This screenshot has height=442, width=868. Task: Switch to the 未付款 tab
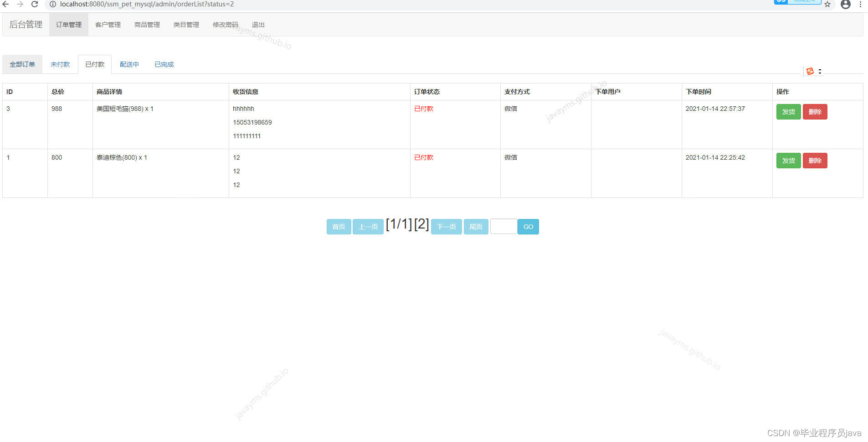coord(60,64)
